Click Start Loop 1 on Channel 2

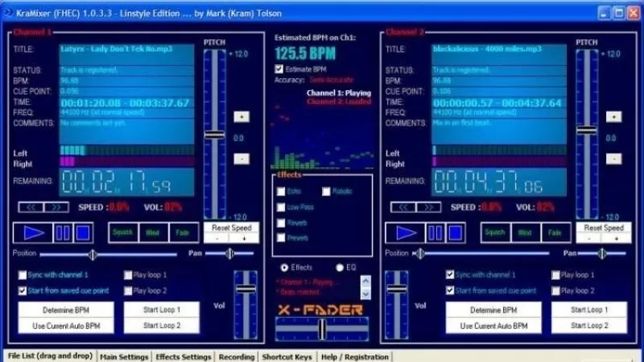pyautogui.click(x=589, y=310)
